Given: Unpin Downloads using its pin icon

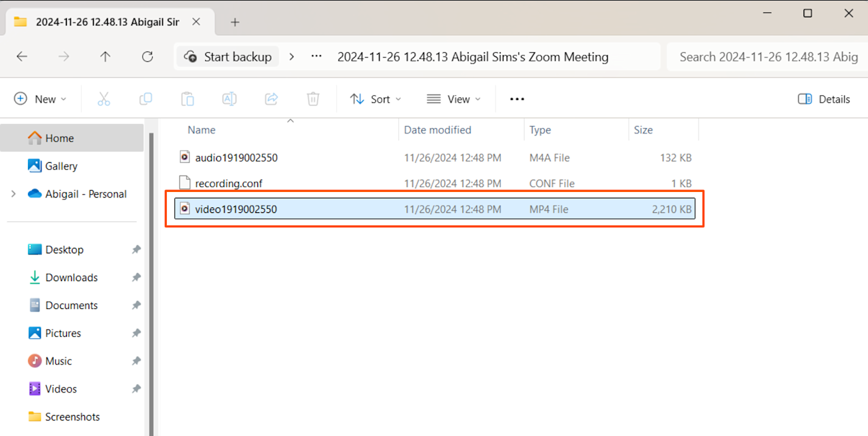Looking at the screenshot, I should coord(136,277).
